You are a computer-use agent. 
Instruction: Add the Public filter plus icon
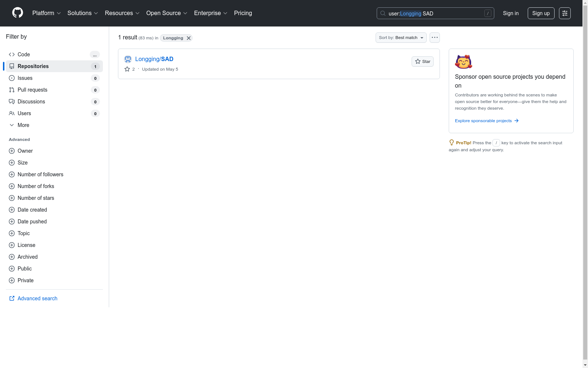point(12,269)
